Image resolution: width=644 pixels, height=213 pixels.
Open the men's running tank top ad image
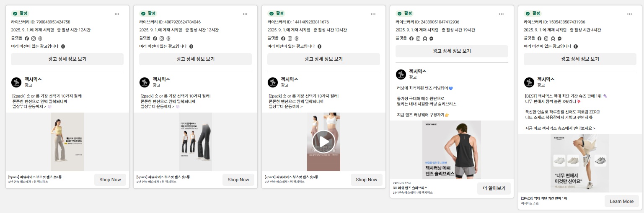coord(452,150)
